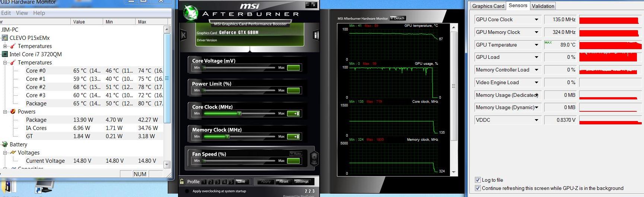644x197 pixels.
Task: Click the Core Clock +0 value field
Action: (294, 113)
